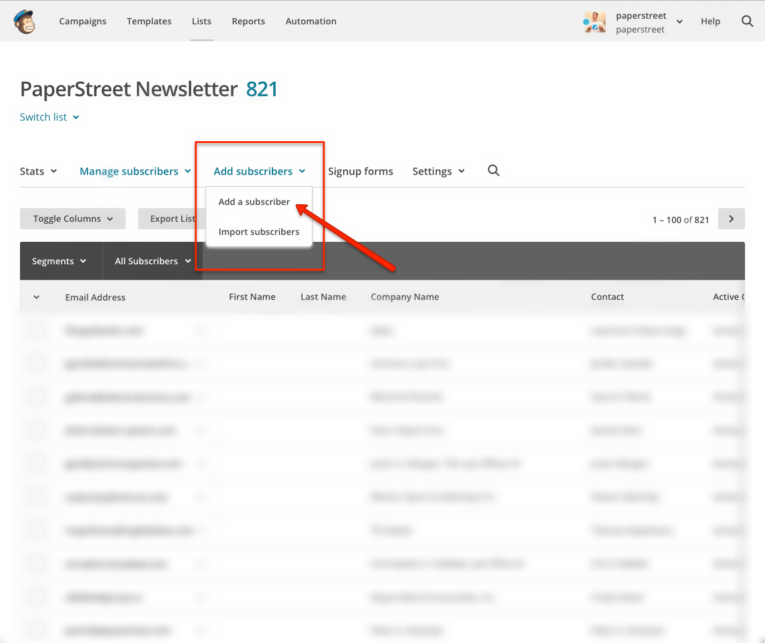This screenshot has height=643, width=765.
Task: Open select-all chevron in table header
Action: click(x=36, y=297)
